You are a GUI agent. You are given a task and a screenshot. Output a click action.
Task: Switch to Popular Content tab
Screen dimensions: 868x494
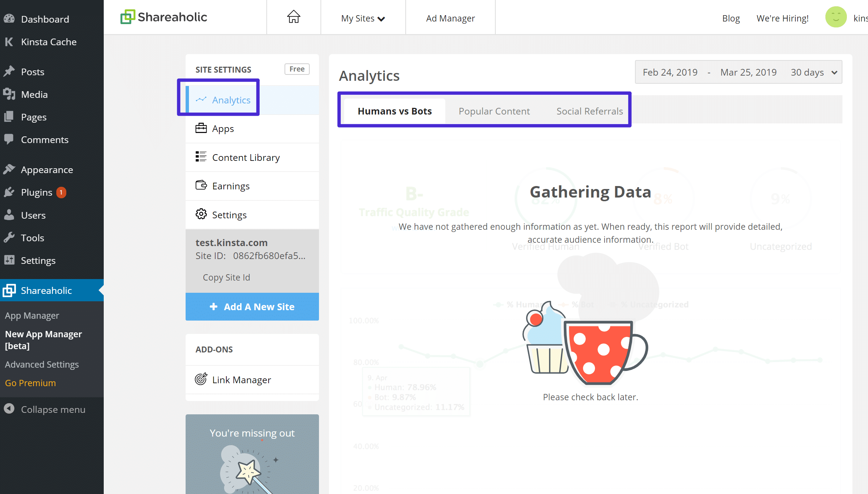(494, 110)
